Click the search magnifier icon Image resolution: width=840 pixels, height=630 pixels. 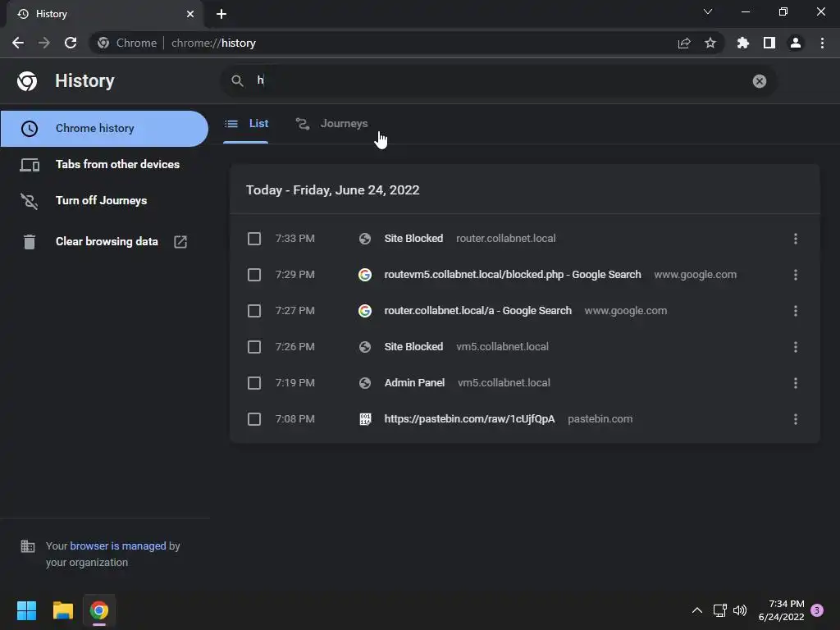pos(237,81)
